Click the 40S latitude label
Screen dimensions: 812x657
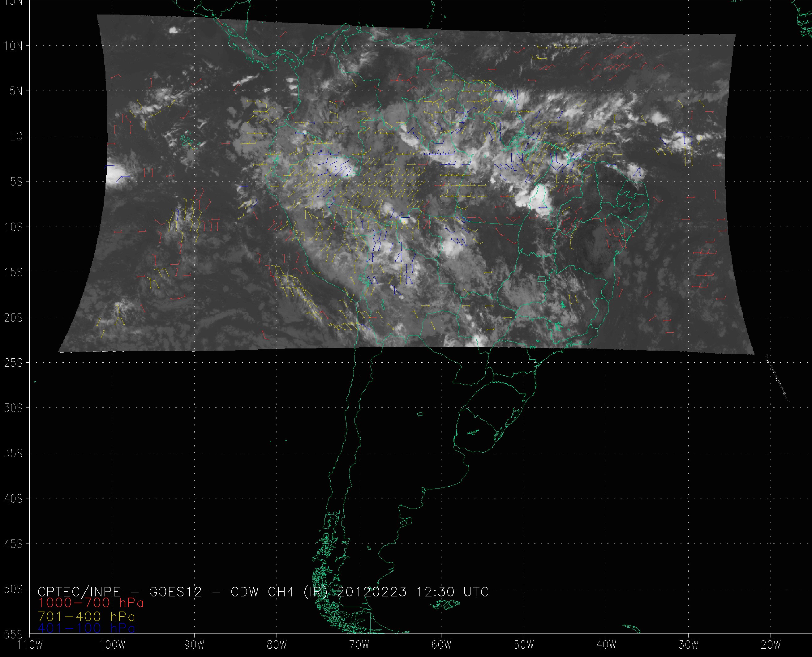(13, 499)
